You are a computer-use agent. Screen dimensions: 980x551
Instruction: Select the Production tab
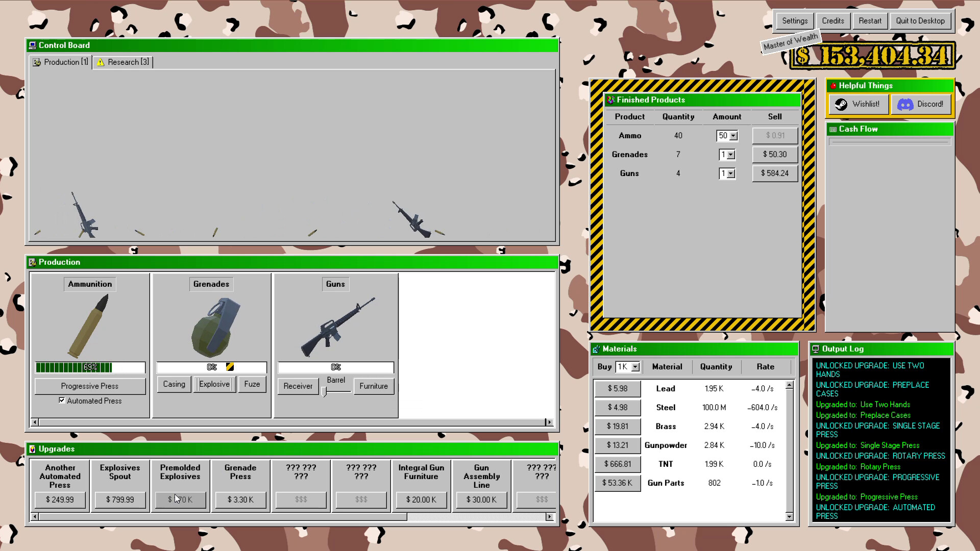coord(61,62)
